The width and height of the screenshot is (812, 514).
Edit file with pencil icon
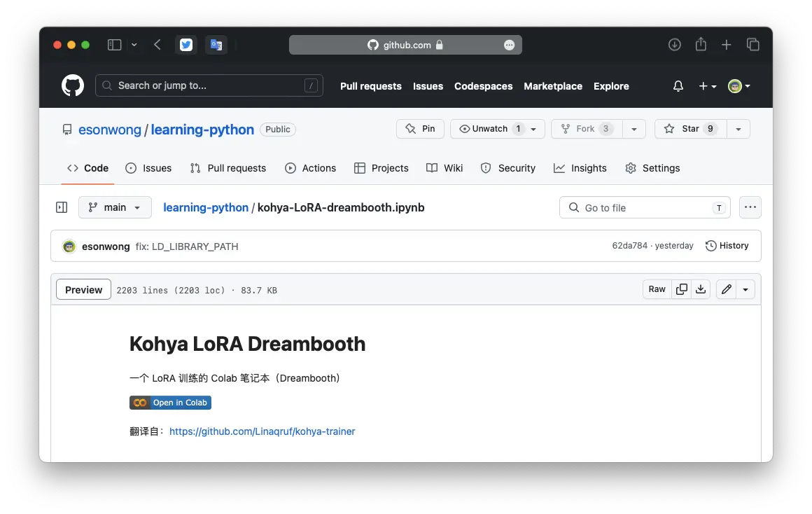click(726, 289)
